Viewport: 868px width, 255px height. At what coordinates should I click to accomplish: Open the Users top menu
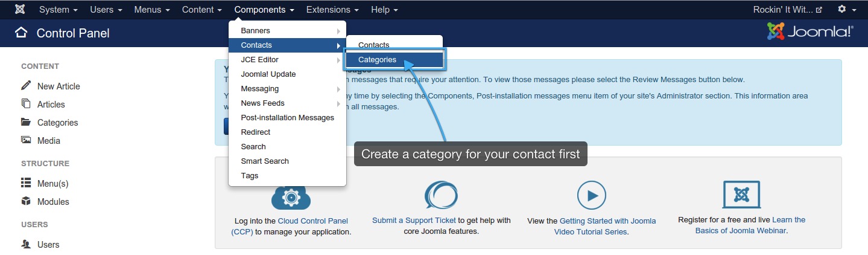[106, 10]
